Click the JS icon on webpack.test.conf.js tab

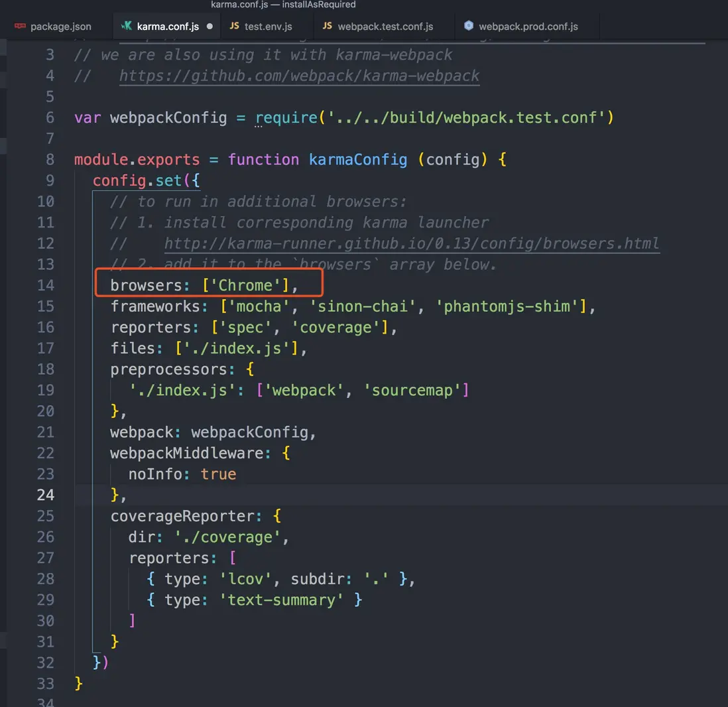coord(326,27)
